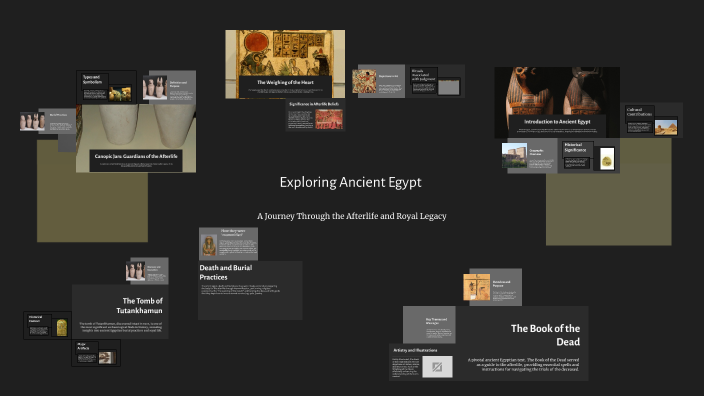Open 'Key Themes and Messages' subtopic
Image resolution: width=704 pixels, height=396 pixels.
coord(429,325)
